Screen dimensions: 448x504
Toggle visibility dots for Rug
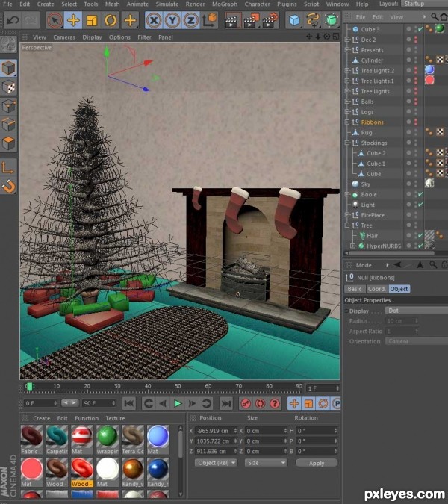(416, 132)
